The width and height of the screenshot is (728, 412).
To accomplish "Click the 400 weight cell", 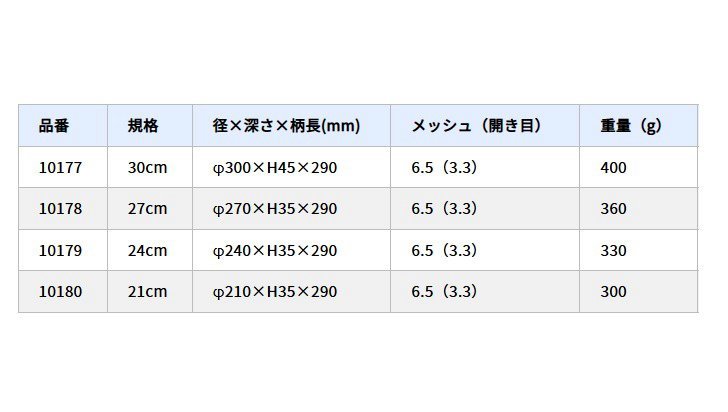I will click(614, 168).
